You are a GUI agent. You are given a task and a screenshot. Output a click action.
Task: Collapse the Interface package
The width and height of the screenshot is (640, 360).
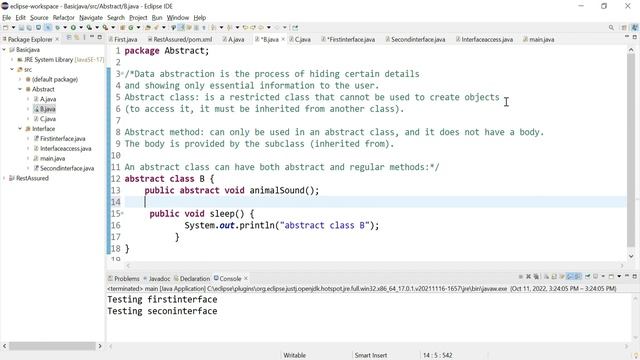[x=20, y=129]
